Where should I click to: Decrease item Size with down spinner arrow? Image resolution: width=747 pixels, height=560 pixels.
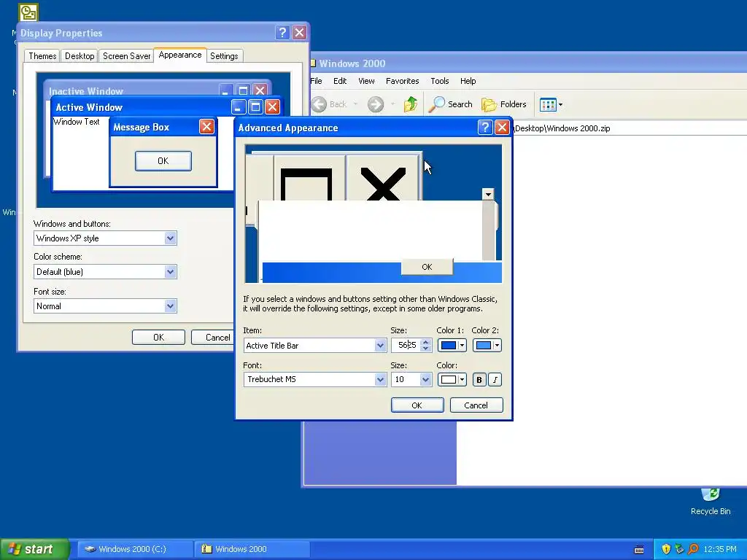[426, 349]
